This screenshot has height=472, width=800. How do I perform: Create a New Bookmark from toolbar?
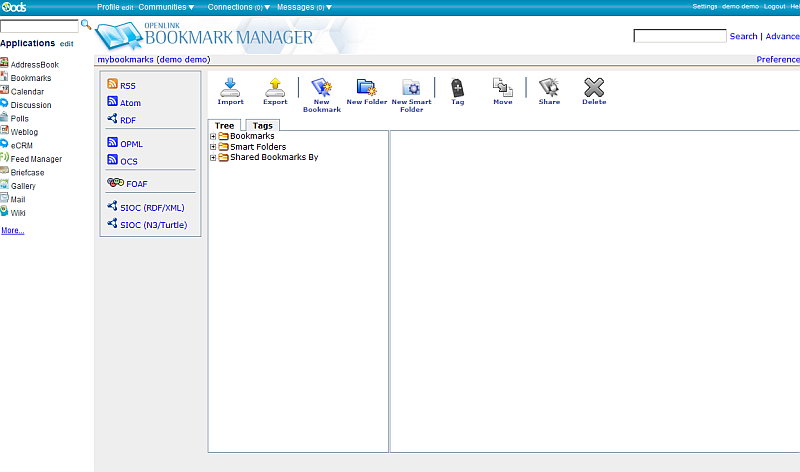pyautogui.click(x=321, y=88)
